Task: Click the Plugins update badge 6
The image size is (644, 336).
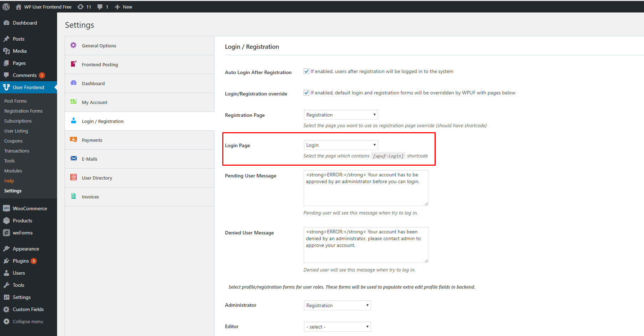Action: (x=34, y=261)
